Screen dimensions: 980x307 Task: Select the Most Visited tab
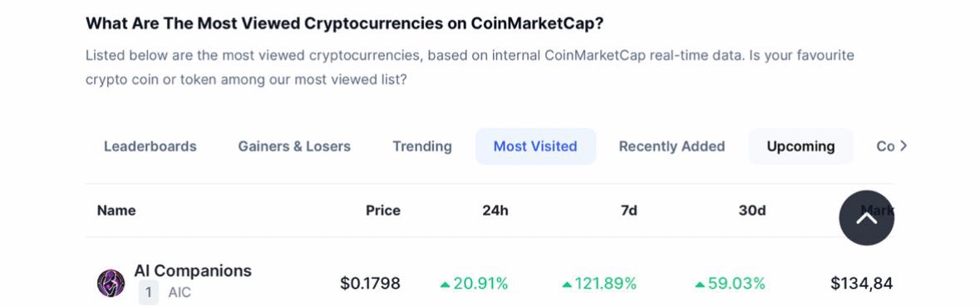click(x=535, y=146)
